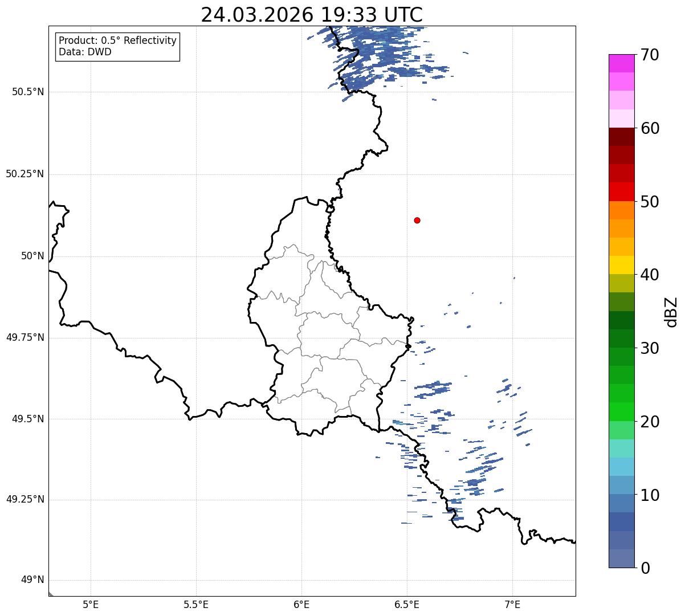The height and width of the screenshot is (616, 685).
Task: Click the colorbar '60' tick label
Action: click(650, 128)
